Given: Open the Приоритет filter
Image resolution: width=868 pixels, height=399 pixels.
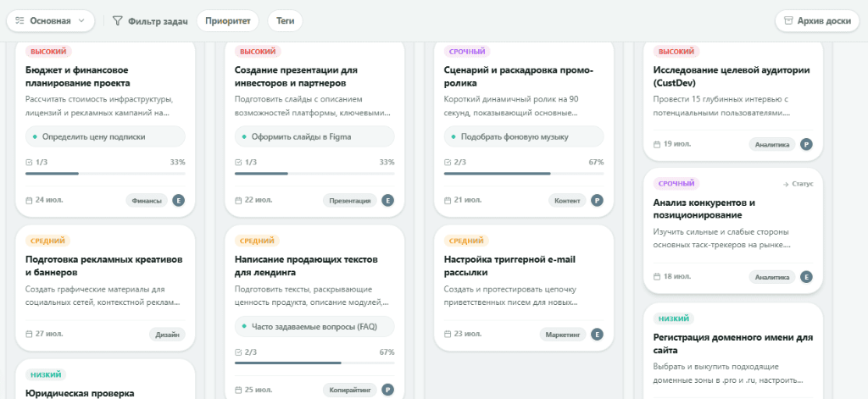Looking at the screenshot, I should click(x=227, y=21).
